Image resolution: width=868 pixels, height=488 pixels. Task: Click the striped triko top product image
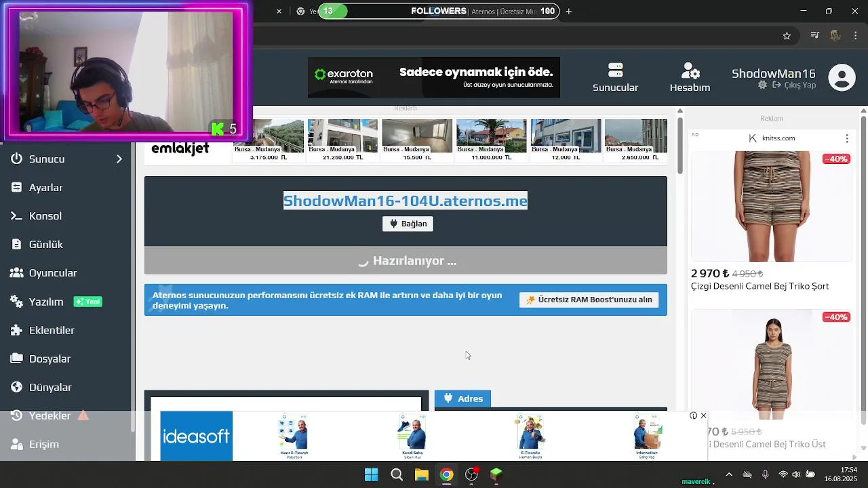(772, 365)
